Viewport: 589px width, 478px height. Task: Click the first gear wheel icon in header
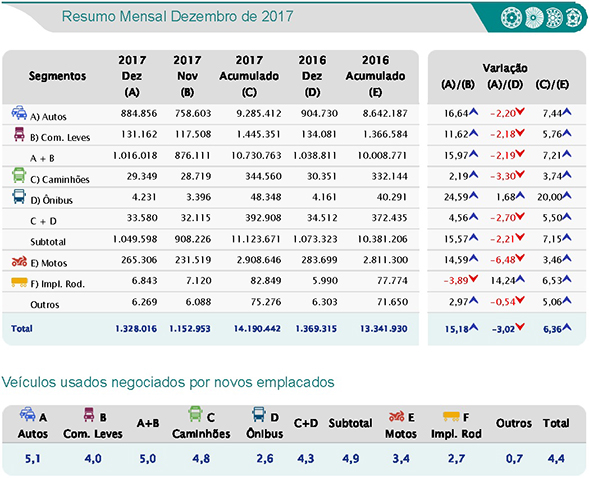pos(512,18)
